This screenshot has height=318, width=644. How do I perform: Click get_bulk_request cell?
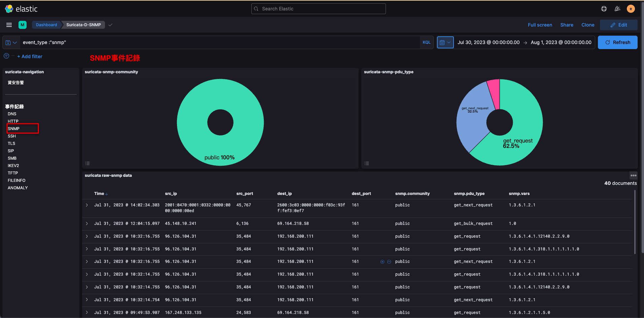(473, 224)
